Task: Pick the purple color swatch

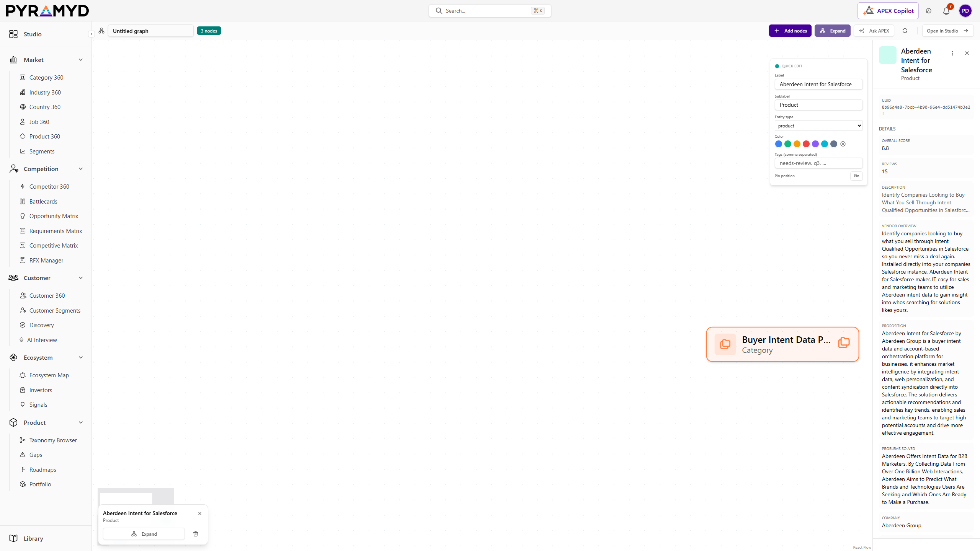Action: click(815, 144)
